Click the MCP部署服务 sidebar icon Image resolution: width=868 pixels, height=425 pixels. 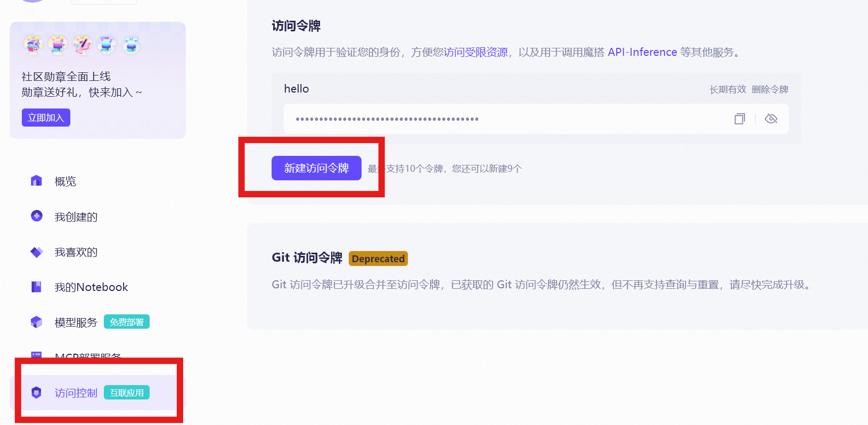coord(36,355)
